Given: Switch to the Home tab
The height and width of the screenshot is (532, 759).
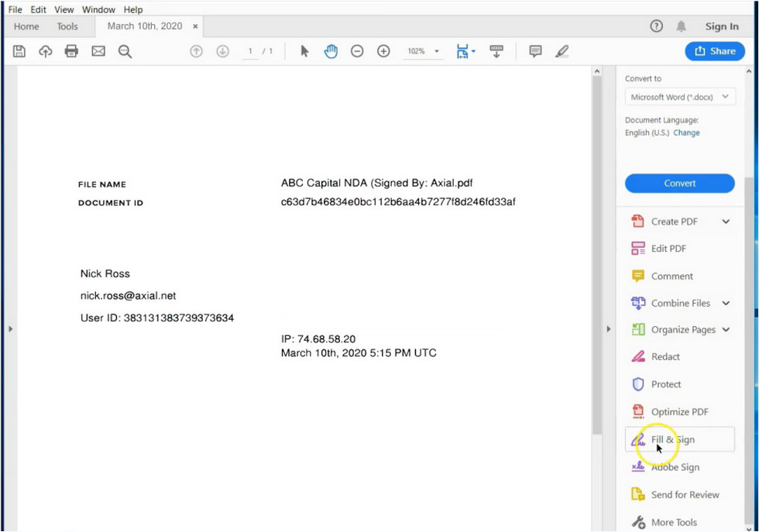Looking at the screenshot, I should coord(26,26).
